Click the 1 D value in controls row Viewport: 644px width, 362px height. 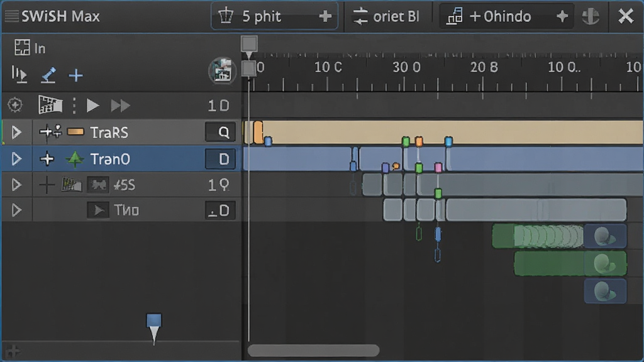point(218,106)
